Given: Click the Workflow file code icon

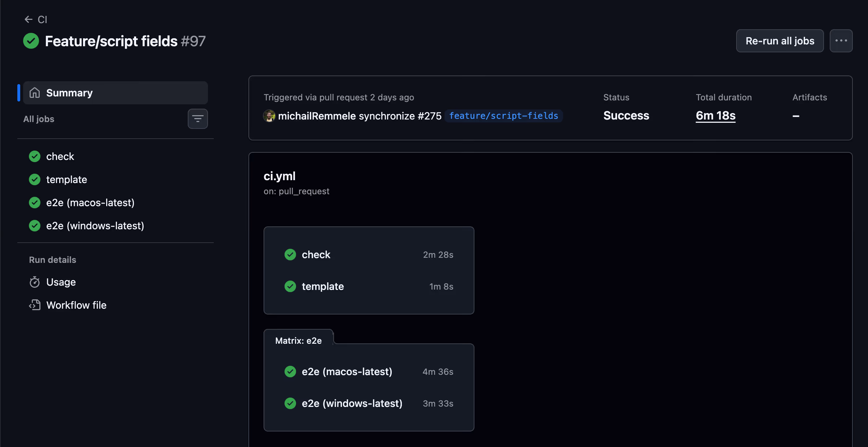Looking at the screenshot, I should click(35, 305).
